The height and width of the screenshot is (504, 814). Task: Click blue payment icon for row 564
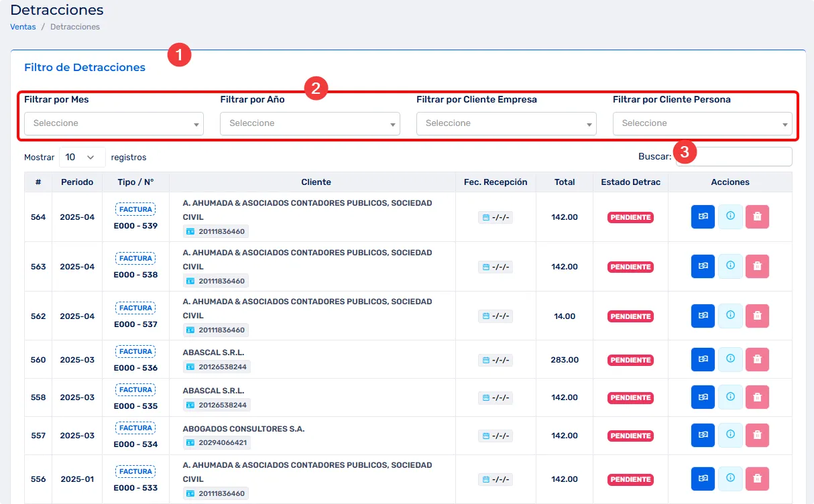point(703,217)
